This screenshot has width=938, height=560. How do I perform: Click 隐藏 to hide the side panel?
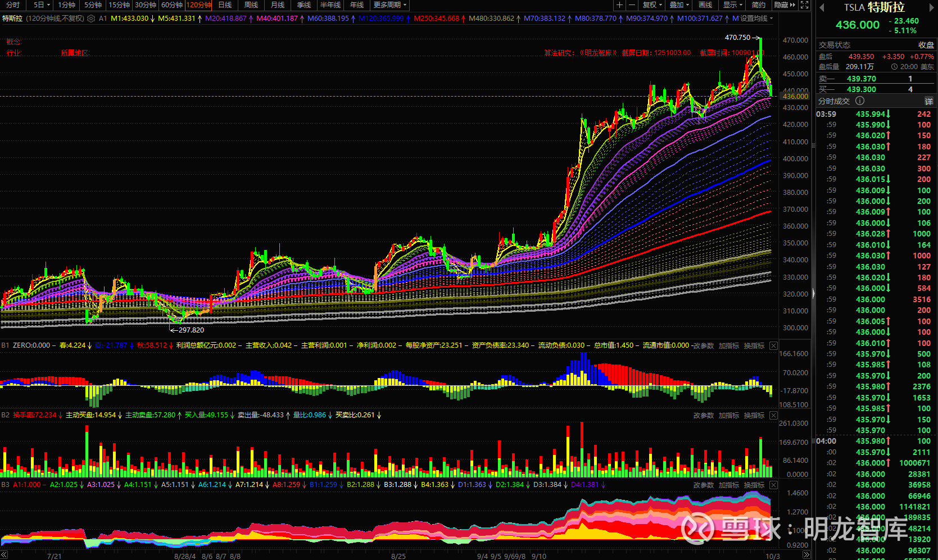tap(785, 5)
